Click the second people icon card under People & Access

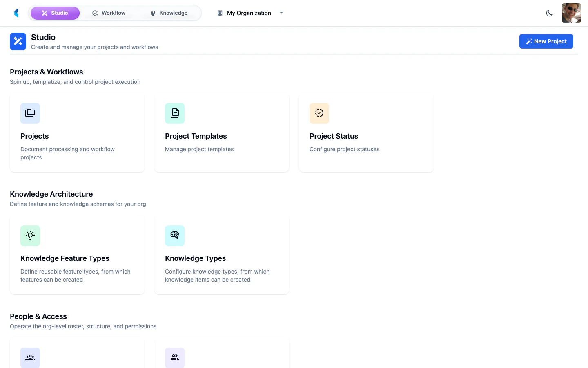point(175,357)
